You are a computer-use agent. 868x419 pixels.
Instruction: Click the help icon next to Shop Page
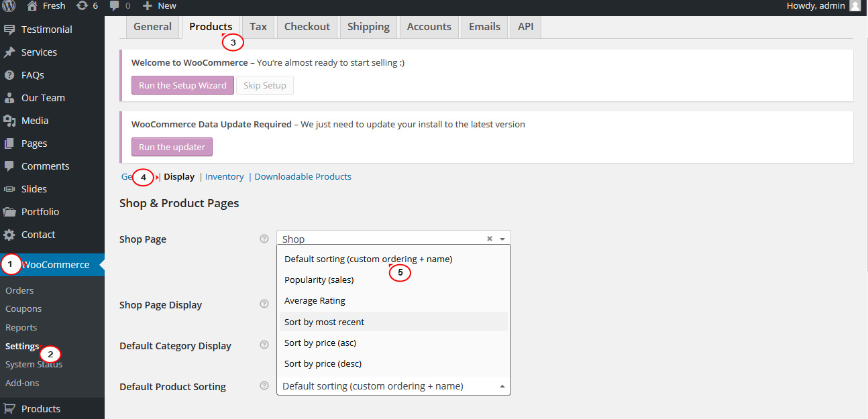click(264, 238)
